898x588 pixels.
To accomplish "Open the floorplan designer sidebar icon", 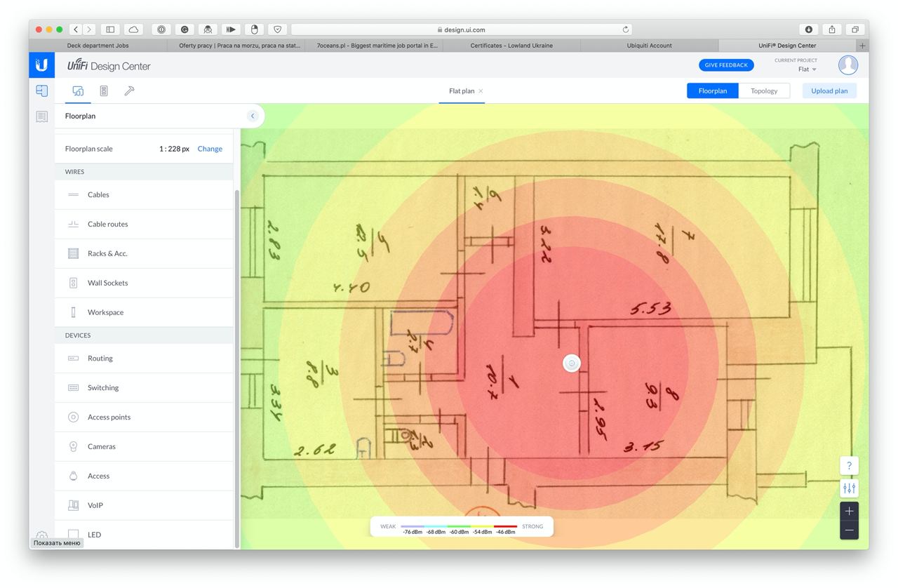I will tap(41, 91).
